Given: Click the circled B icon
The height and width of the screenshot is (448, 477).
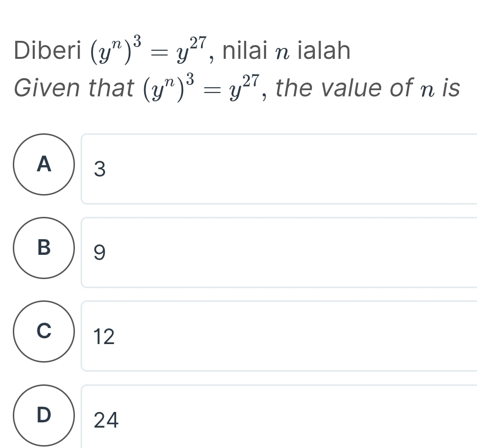Looking at the screenshot, I should pyautogui.click(x=44, y=249).
